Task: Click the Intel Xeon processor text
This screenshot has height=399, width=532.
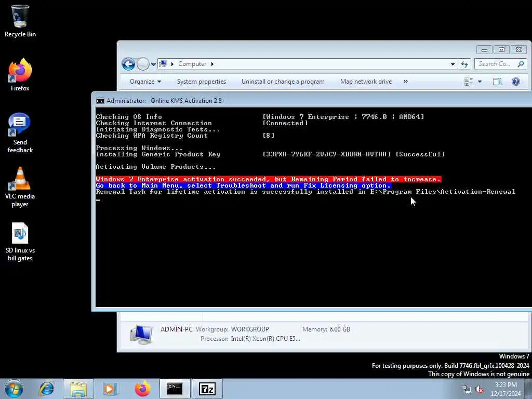Action: 265,339
